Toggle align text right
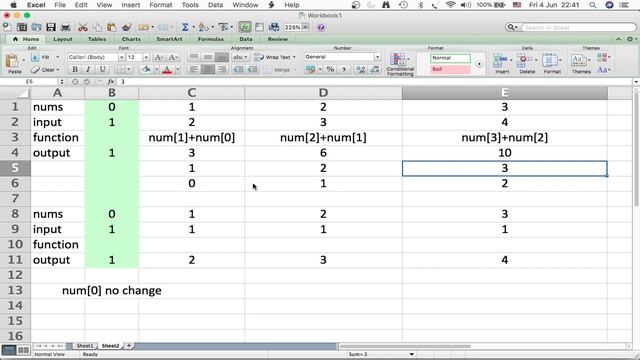640x360 pixels. tap(222, 69)
